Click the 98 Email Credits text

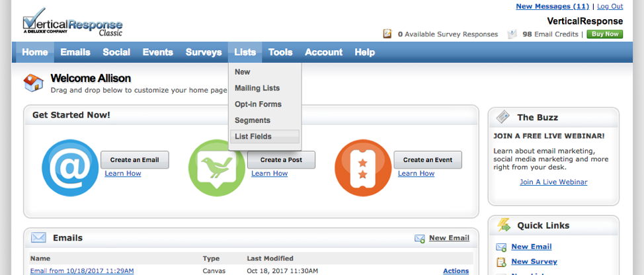[x=550, y=34]
